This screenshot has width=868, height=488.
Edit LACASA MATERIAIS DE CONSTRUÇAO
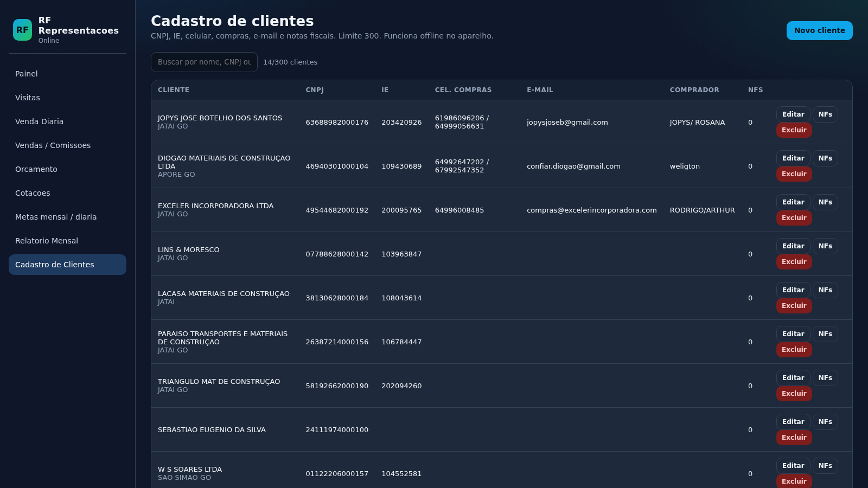(793, 290)
